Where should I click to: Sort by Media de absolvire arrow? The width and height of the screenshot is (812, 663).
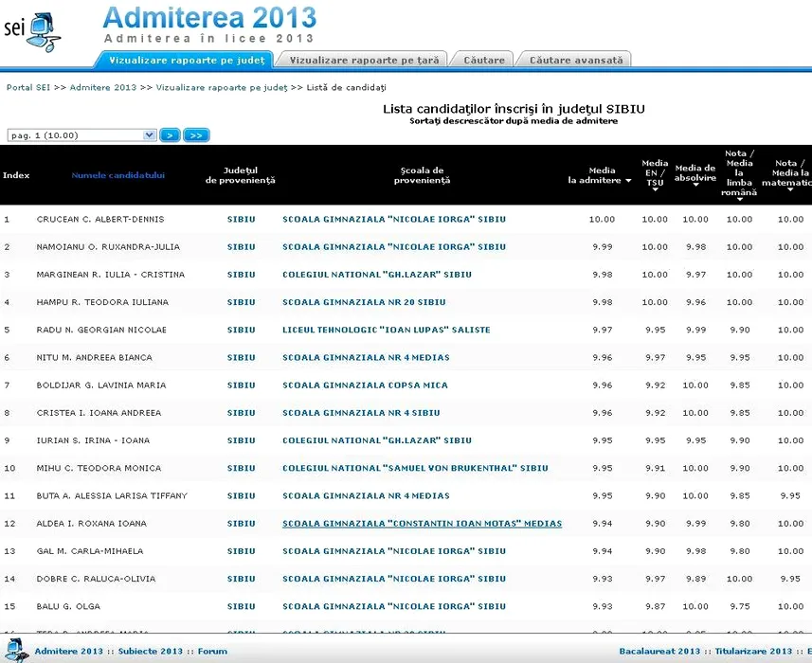(695, 186)
